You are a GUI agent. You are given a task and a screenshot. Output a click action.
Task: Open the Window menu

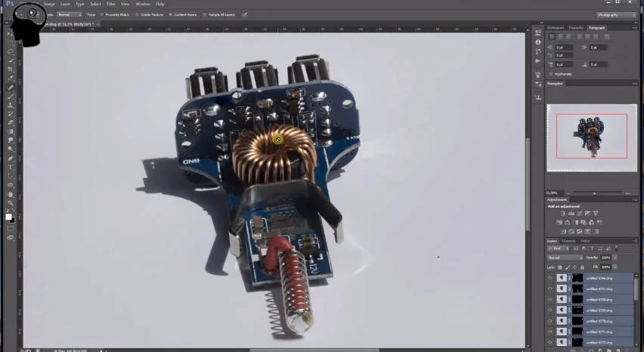coord(143,4)
